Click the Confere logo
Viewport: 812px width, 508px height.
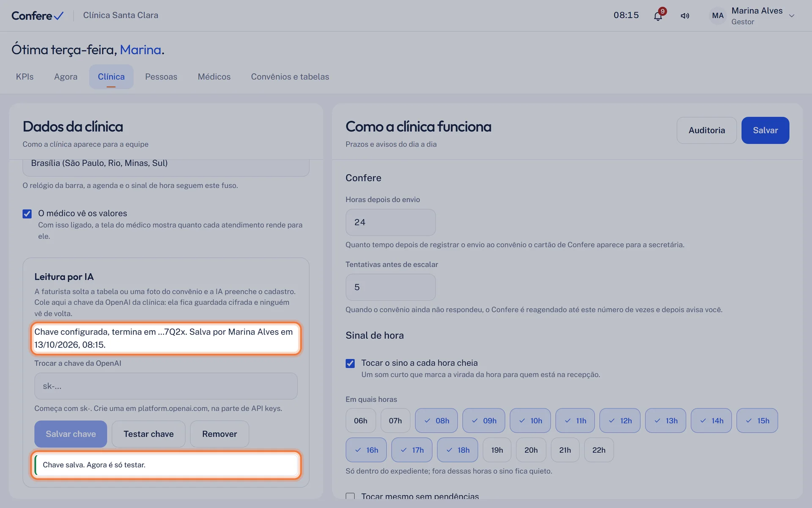37,16
